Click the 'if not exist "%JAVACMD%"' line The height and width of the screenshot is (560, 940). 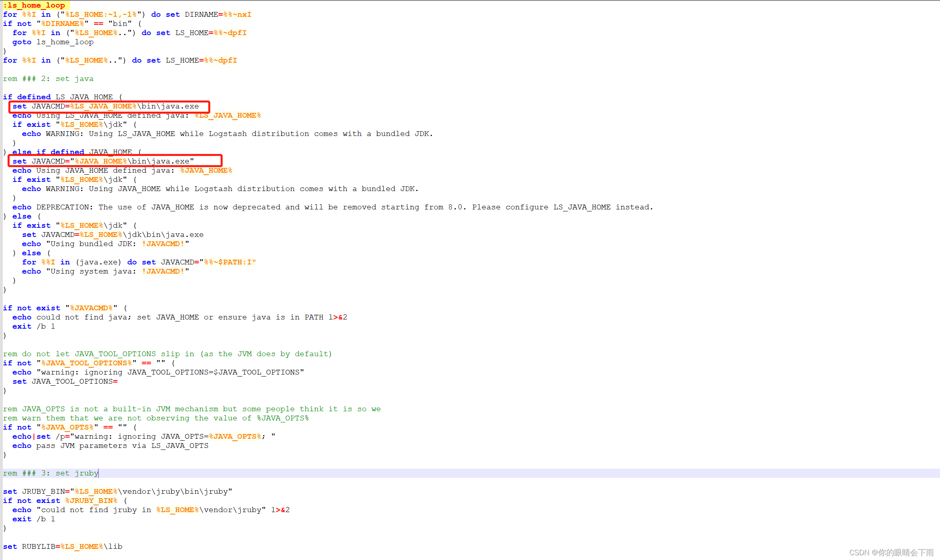65,308
